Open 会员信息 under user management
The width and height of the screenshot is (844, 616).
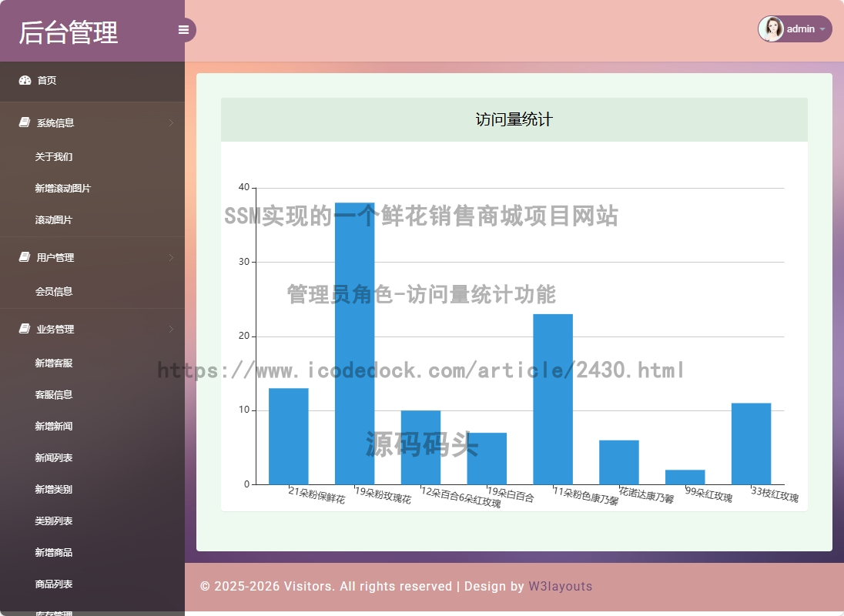pos(54,291)
